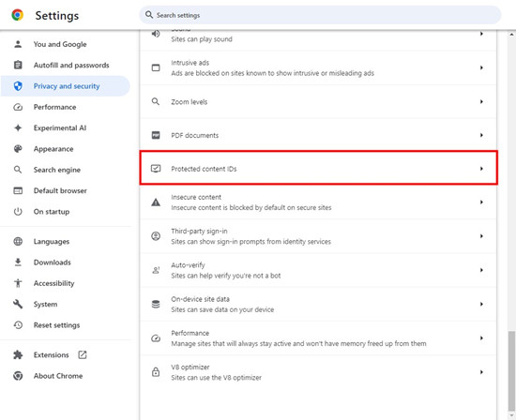Click the PDF icon in PDF documents row

156,135
